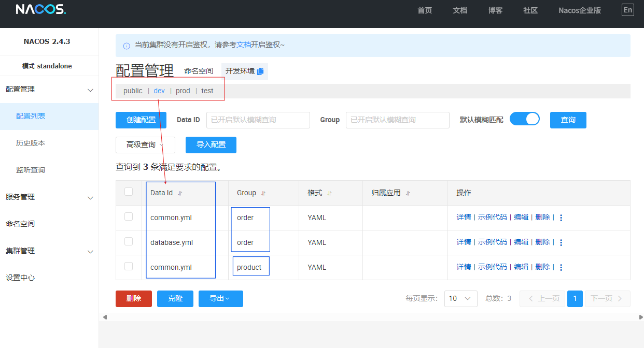Viewport: 644px width, 348px height.
Task: Open more actions for product group row
Action: coord(561,267)
